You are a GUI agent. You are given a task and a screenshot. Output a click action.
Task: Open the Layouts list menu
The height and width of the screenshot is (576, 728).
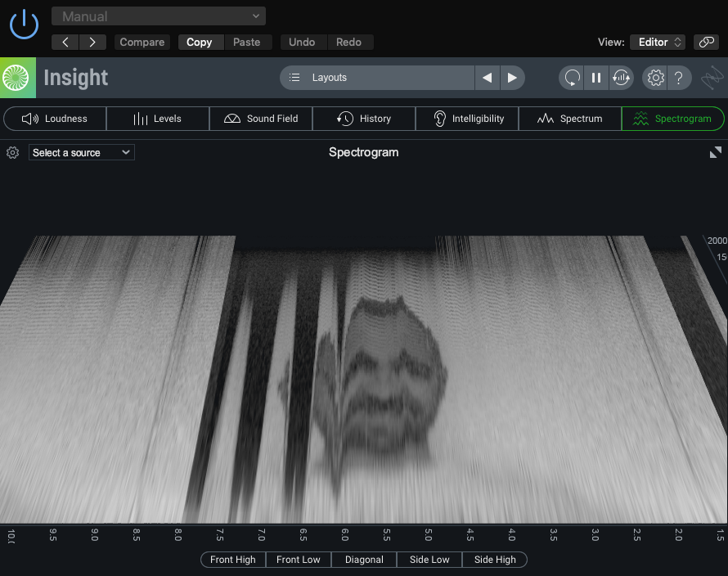(x=377, y=78)
